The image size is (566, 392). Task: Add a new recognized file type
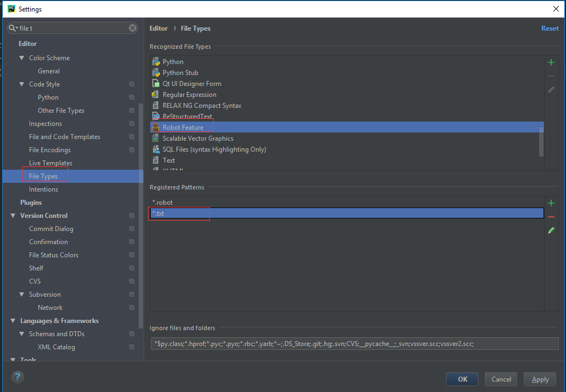coord(551,62)
